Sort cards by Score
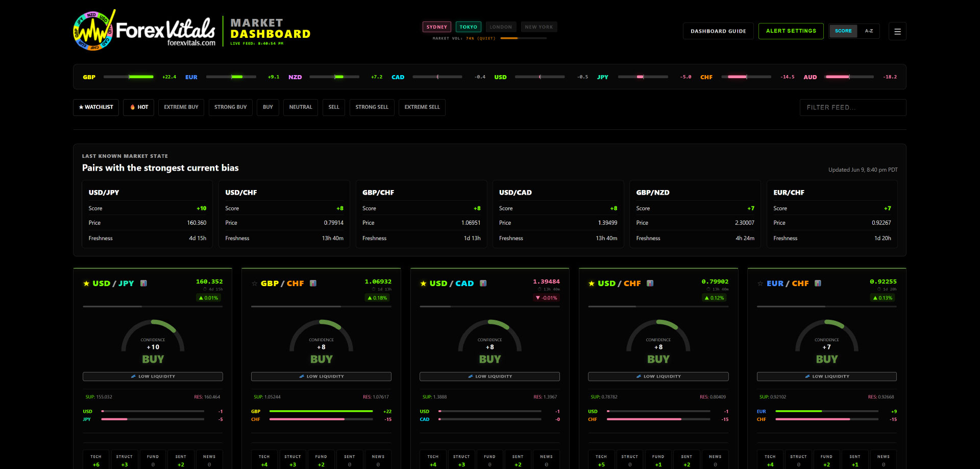The image size is (980, 469). (x=843, y=31)
